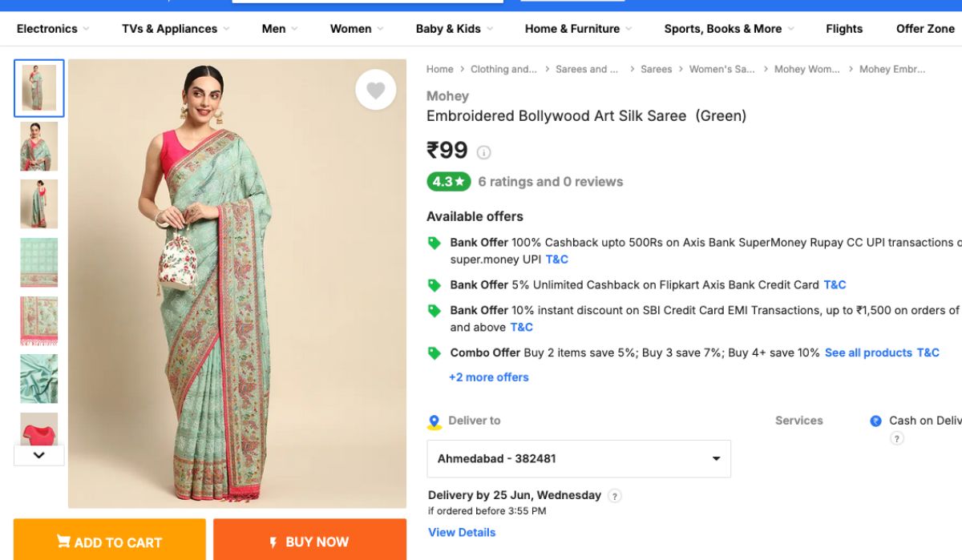This screenshot has width=962, height=560.
Task: Expand the Home & Furniture menu
Action: pos(579,29)
